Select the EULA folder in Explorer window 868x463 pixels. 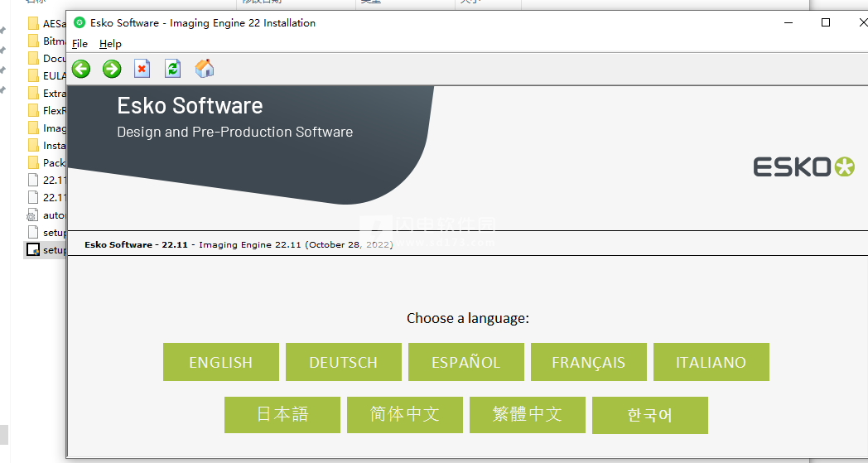[x=46, y=75]
